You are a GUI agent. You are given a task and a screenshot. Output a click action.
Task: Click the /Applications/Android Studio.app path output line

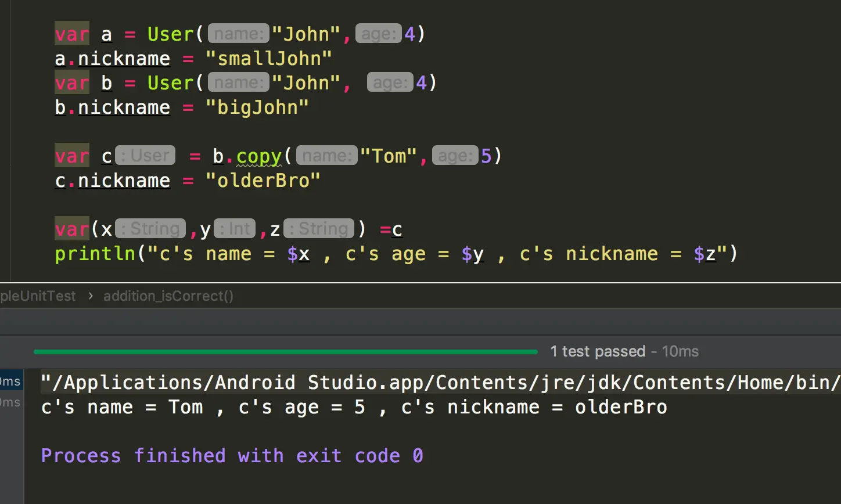coord(441,383)
